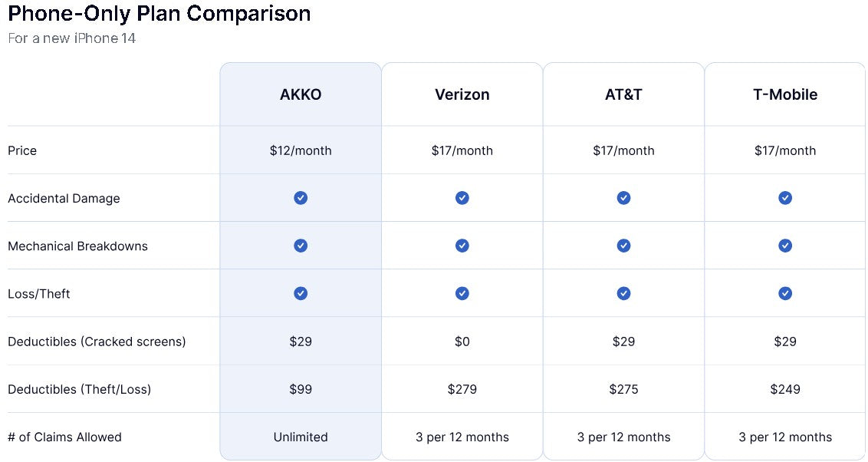Select the AT&T column header

click(623, 95)
